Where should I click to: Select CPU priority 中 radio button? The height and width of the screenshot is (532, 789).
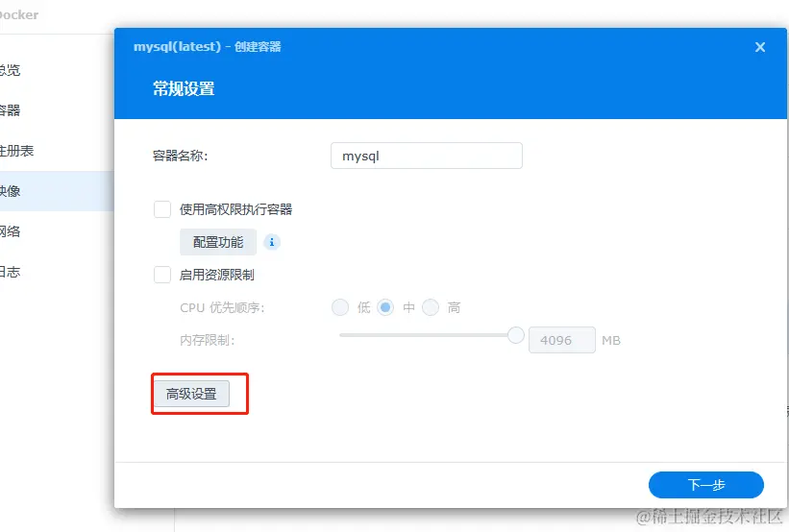coord(385,307)
